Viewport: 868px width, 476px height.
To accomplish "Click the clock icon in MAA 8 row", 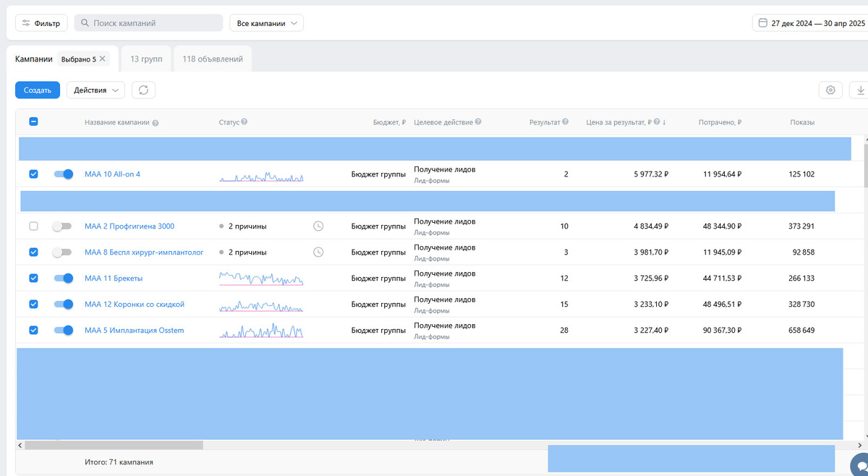I will click(x=318, y=252).
